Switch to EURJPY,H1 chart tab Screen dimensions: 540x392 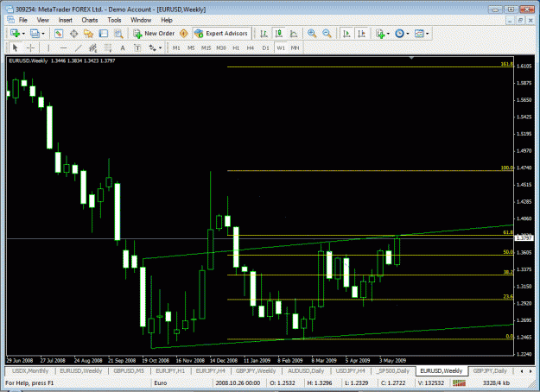point(170,370)
